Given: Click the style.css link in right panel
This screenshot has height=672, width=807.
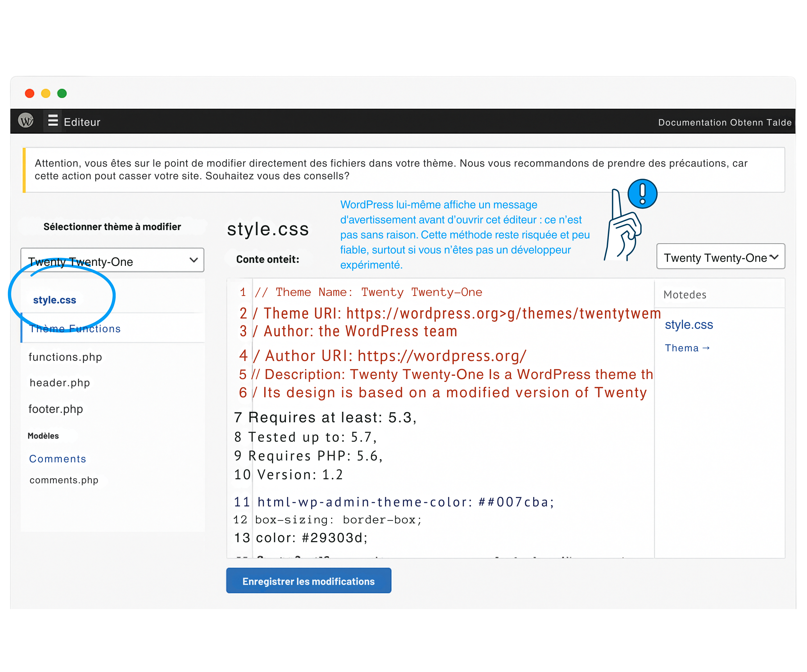Looking at the screenshot, I should coord(689,325).
